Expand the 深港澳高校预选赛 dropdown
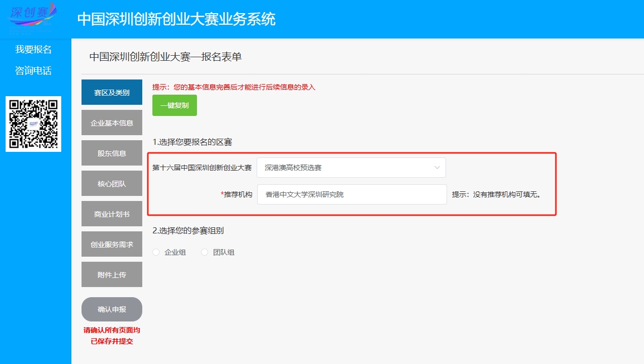This screenshot has width=644, height=364. click(351, 168)
